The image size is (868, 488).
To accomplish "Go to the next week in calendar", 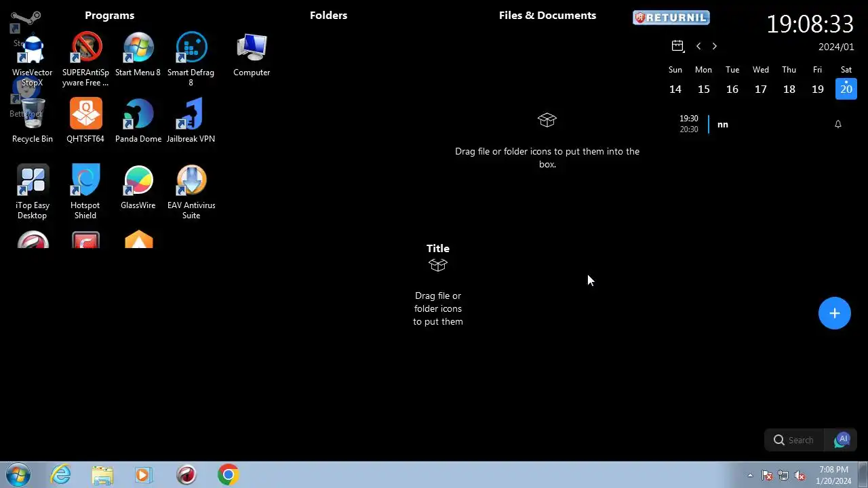I will coord(715,46).
